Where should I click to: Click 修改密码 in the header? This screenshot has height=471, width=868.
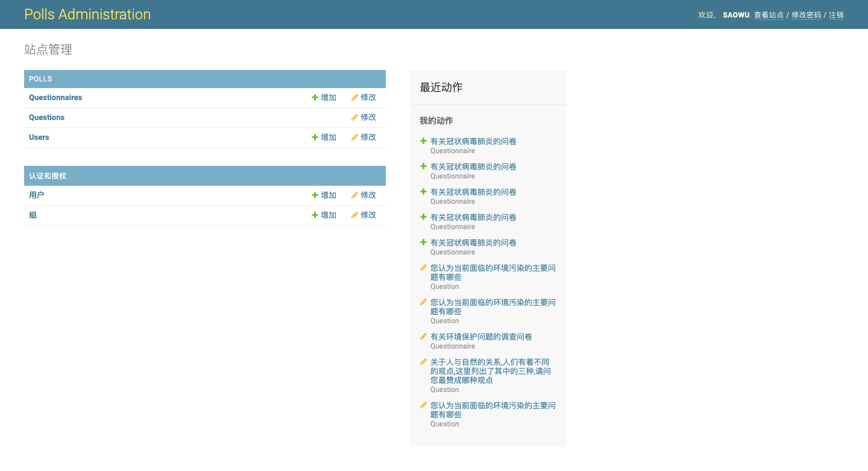[x=806, y=15]
